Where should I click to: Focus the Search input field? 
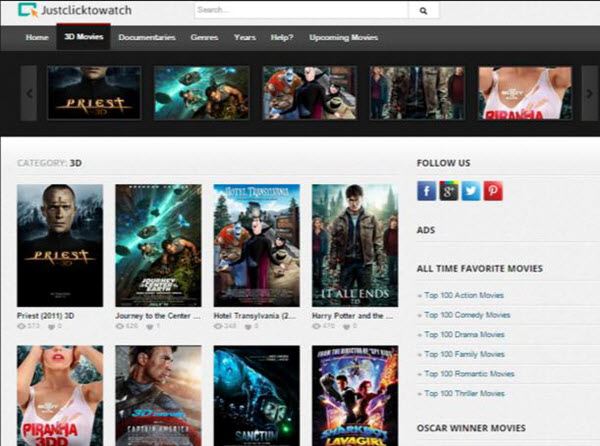302,10
